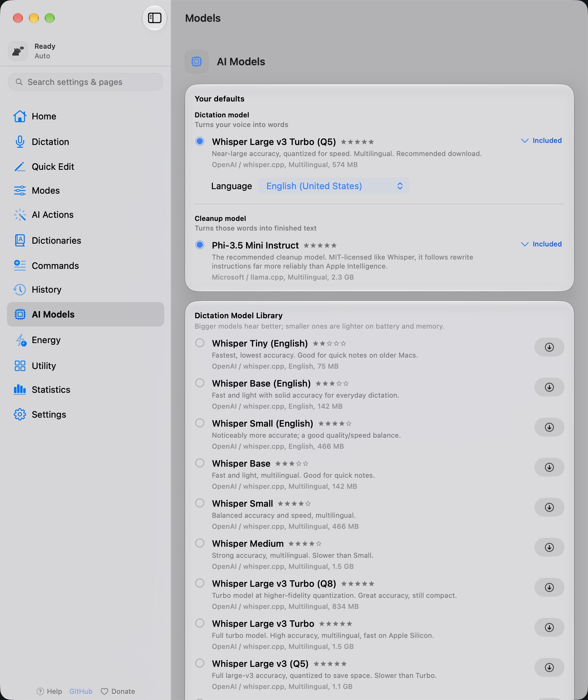Viewport: 588px width, 700px height.
Task: Select the Phi-3.5 Mini Instruct radio button
Action: (200, 245)
